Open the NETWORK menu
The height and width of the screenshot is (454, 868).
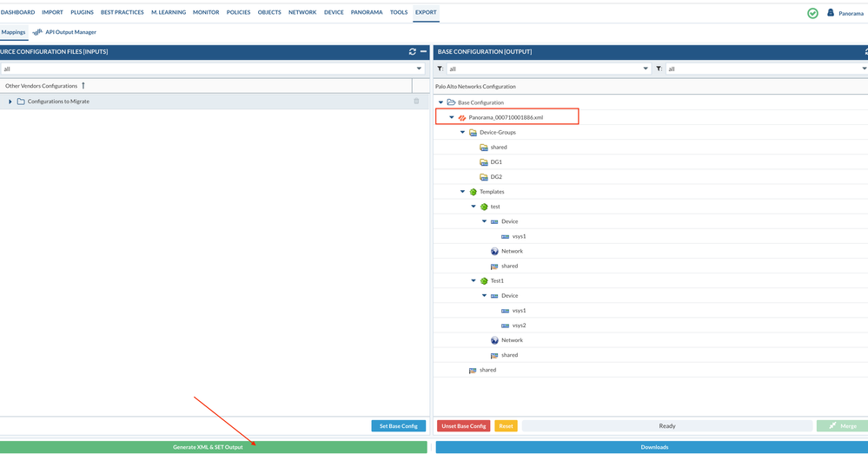click(302, 12)
